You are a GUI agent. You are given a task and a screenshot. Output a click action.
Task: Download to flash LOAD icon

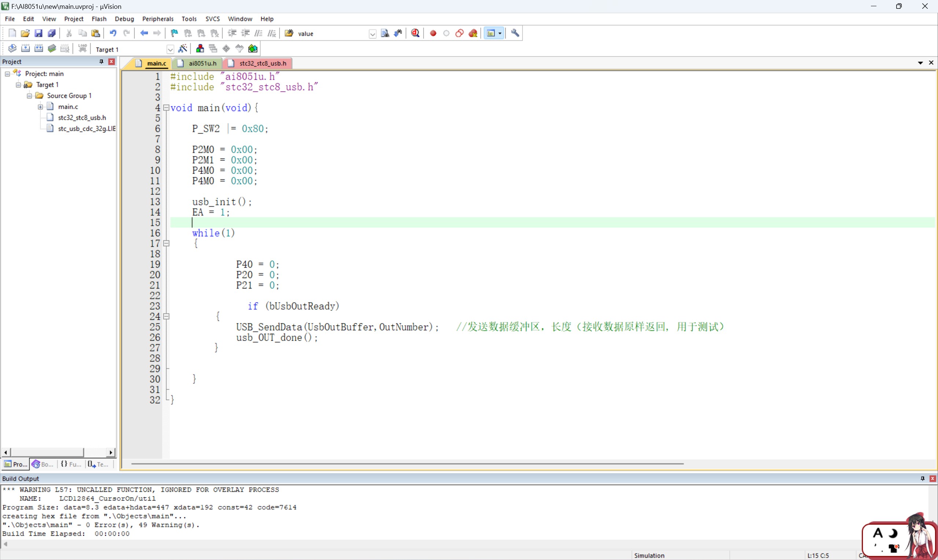tap(83, 48)
